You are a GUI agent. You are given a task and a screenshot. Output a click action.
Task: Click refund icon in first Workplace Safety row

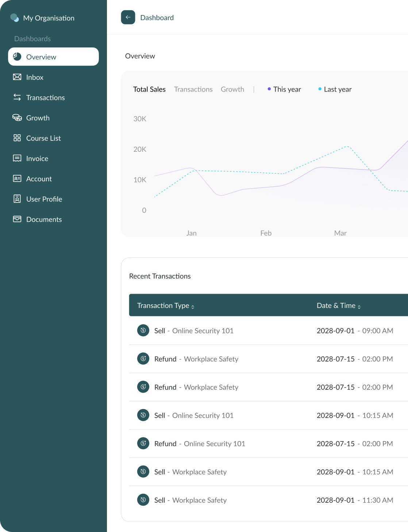click(x=143, y=359)
